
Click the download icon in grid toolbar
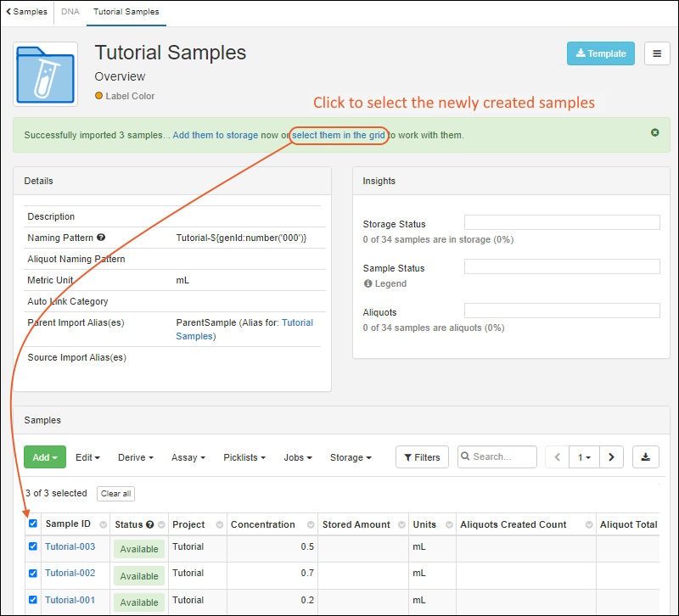pos(645,457)
